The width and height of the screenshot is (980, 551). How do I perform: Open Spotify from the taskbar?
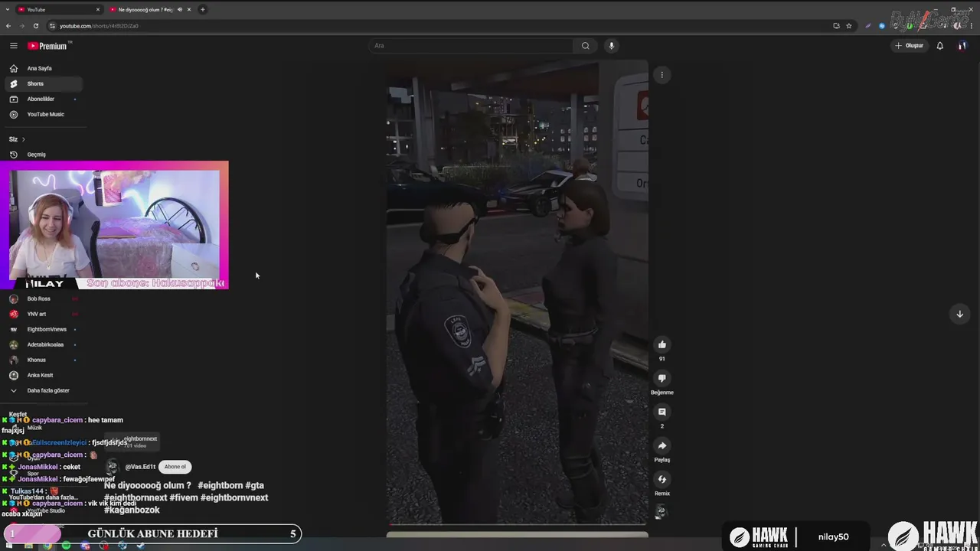(x=66, y=546)
